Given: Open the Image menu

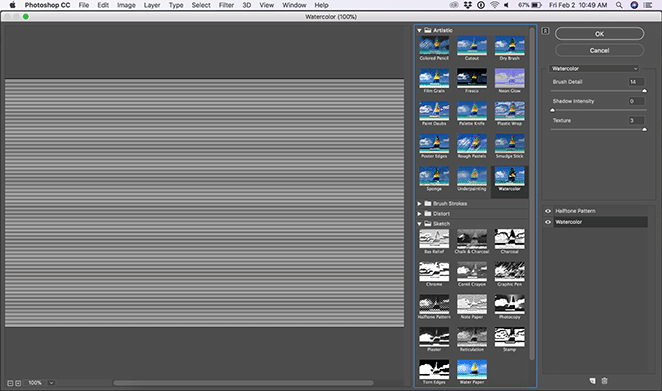Looking at the screenshot, I should [126, 5].
